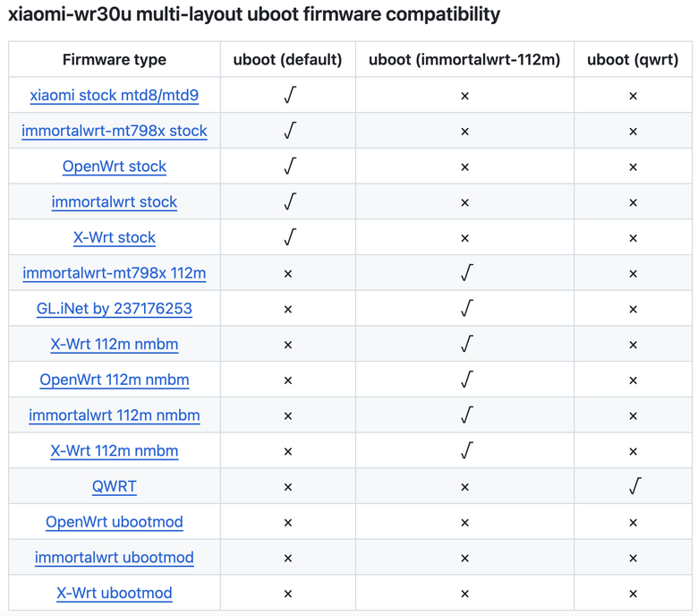698x616 pixels.
Task: Open the immortalwrt stock link
Action: point(114,201)
